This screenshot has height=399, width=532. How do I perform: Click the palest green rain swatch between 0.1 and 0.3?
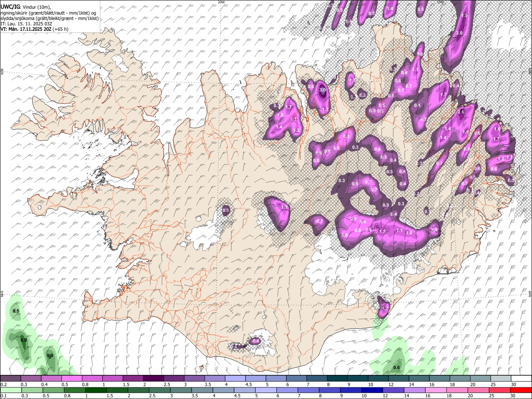(x=10, y=390)
